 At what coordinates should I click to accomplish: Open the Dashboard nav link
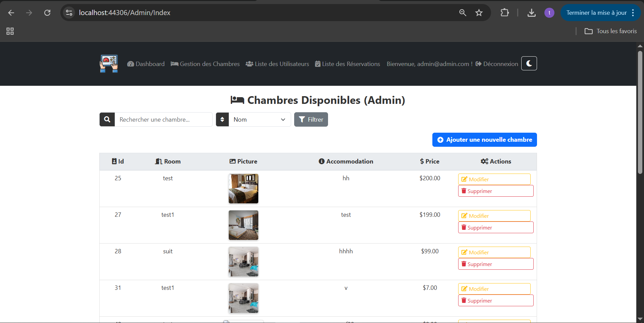146,64
